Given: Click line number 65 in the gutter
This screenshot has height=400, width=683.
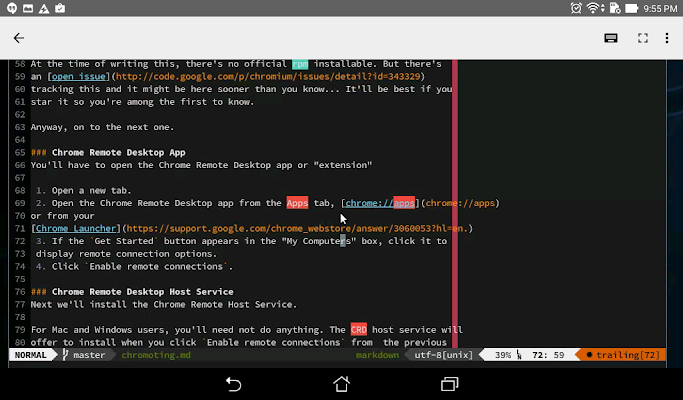Looking at the screenshot, I should 20,153.
